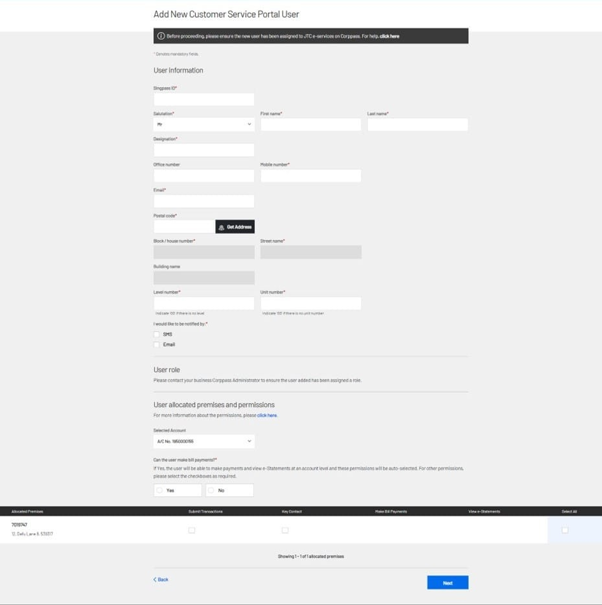The width and height of the screenshot is (602, 605).
Task: Click the Postal code input field
Action: [x=184, y=226]
